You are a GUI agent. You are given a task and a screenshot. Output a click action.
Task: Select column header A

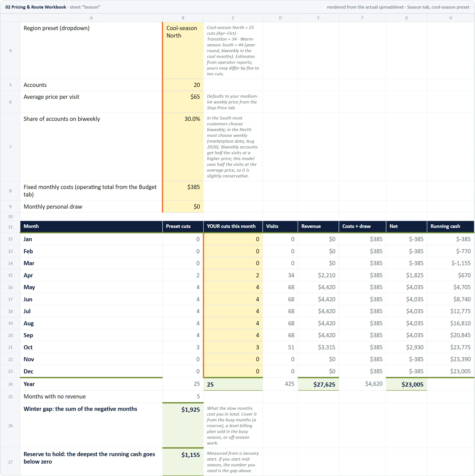[91, 18]
